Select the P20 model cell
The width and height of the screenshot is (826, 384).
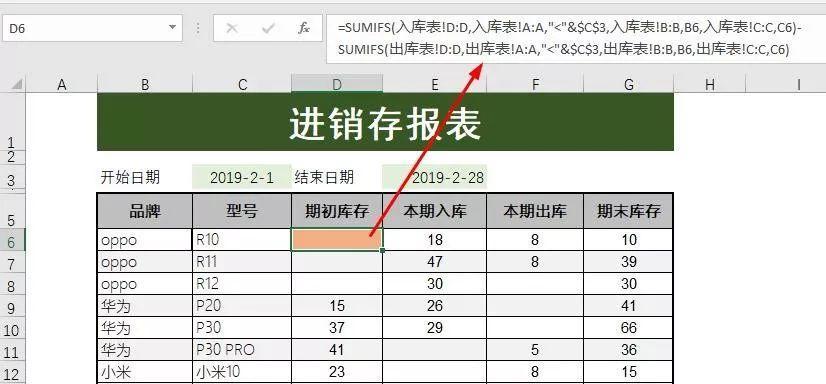click(x=242, y=306)
